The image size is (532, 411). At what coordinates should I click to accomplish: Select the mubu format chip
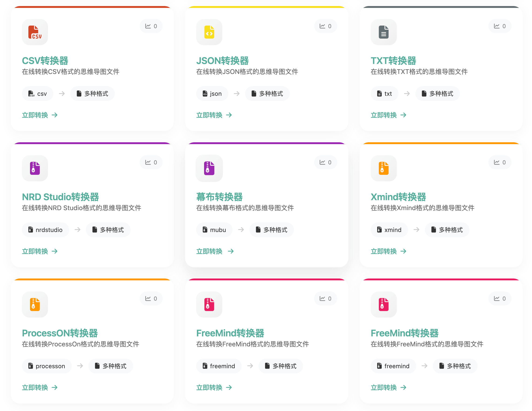click(x=214, y=230)
